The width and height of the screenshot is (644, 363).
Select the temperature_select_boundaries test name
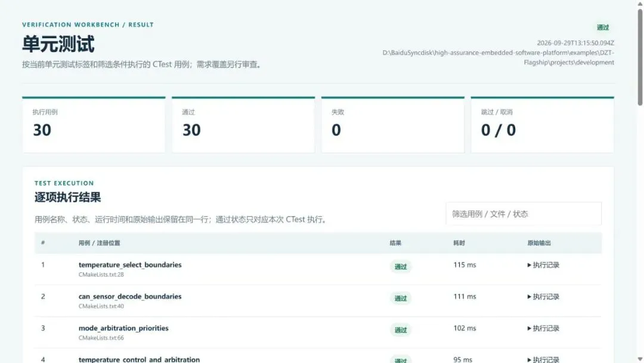coord(130,264)
